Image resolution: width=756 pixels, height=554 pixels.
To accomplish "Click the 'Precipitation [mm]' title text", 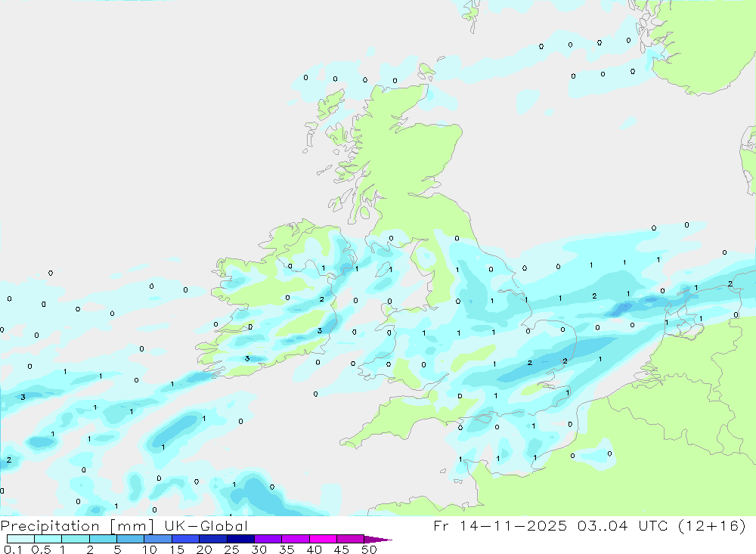I will pos(76,526).
